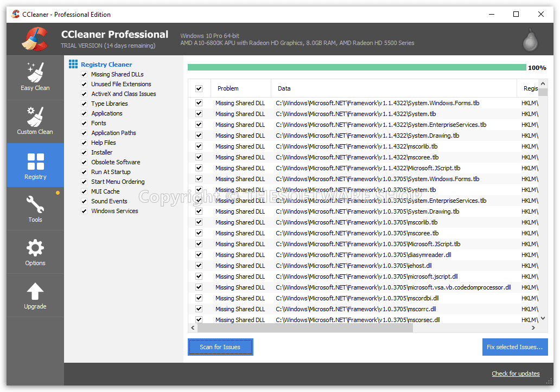Click the CCleaner title bar icon

pos(15,14)
